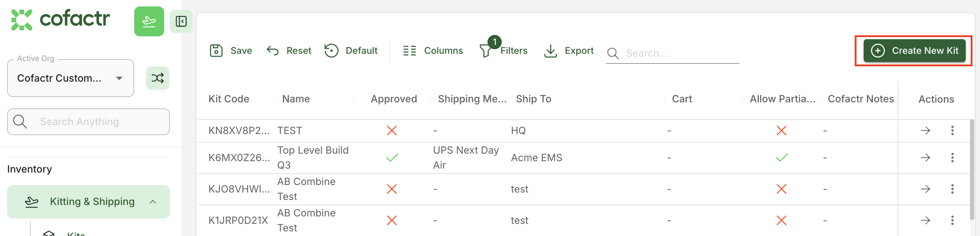Open TEST kit via arrow icon
This screenshot has height=236, width=980.
pyautogui.click(x=925, y=131)
